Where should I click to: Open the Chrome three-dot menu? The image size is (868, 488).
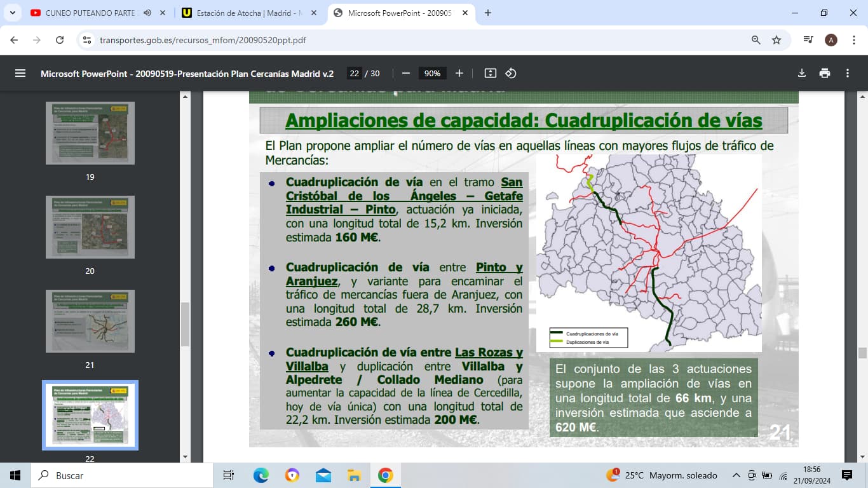pos(854,40)
